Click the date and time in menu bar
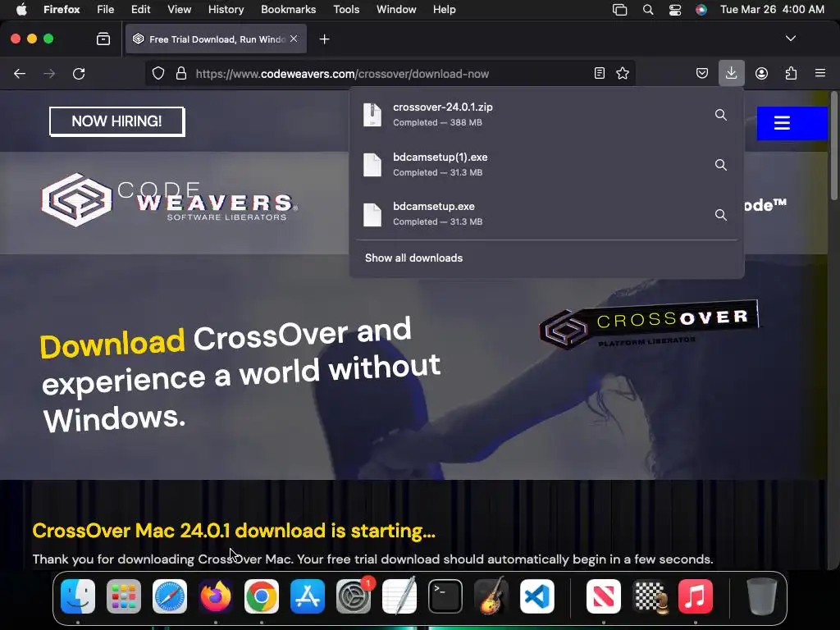This screenshot has width=840, height=630. [772, 10]
